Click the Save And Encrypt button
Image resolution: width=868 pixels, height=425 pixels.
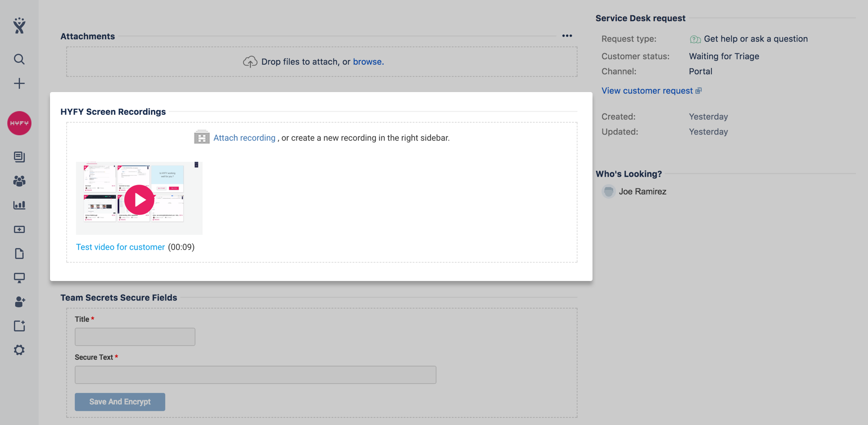click(120, 402)
